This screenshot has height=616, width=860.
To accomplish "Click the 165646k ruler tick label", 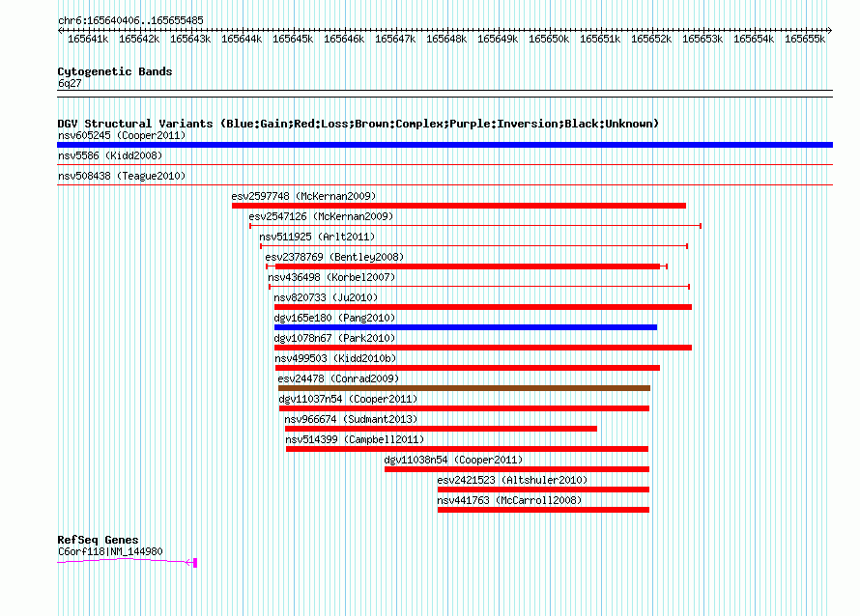I will click(x=344, y=39).
